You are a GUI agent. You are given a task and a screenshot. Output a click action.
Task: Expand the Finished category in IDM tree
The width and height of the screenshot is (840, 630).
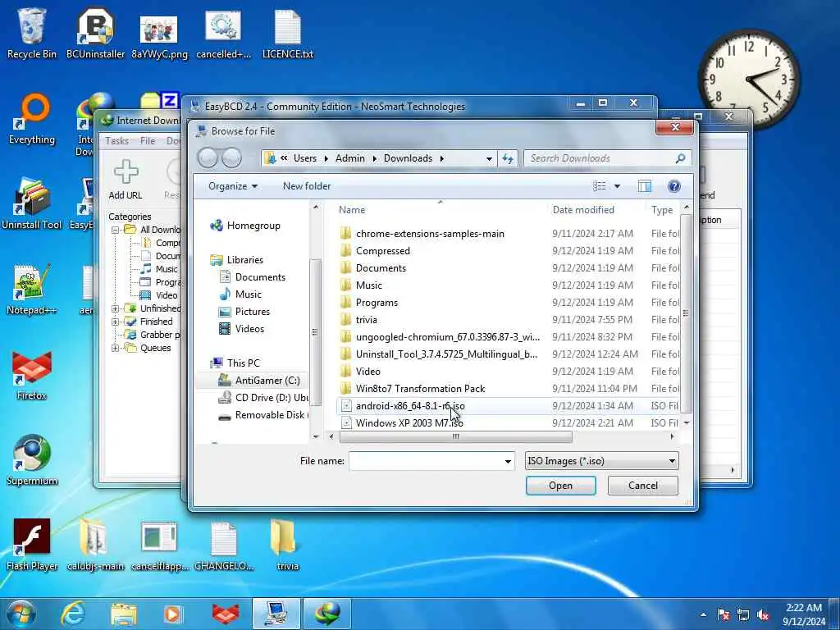(x=115, y=322)
